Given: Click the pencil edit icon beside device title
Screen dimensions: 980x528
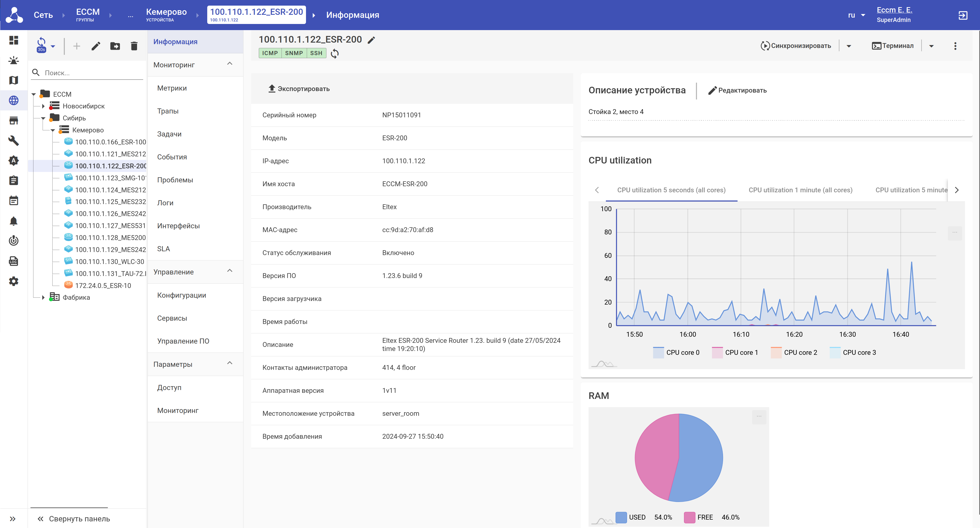Looking at the screenshot, I should pyautogui.click(x=371, y=40).
